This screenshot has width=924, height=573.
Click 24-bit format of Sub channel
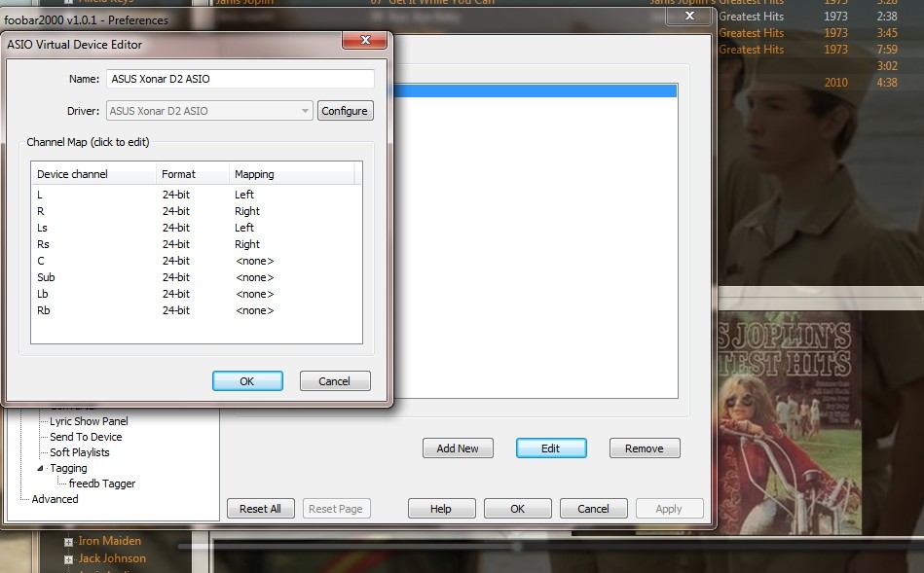coord(176,277)
